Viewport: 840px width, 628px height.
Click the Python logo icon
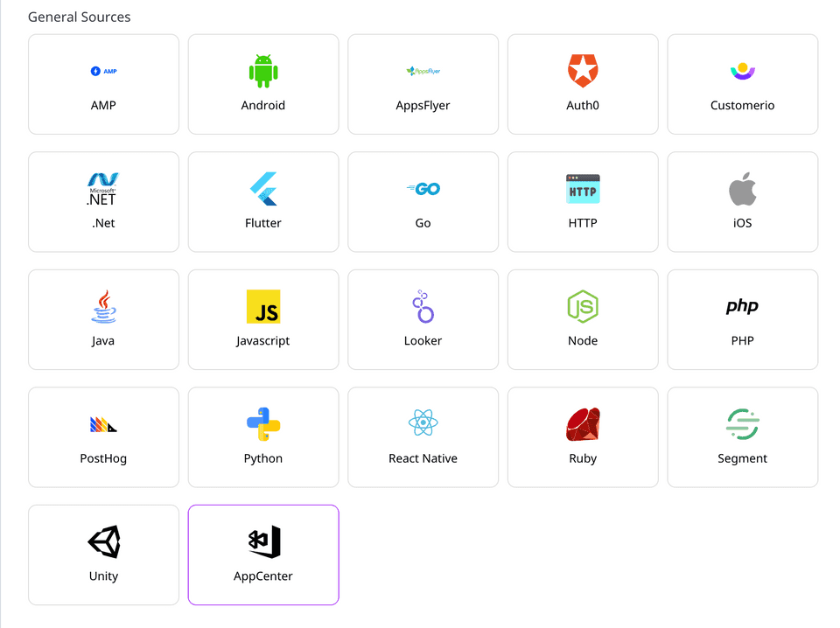pyautogui.click(x=263, y=424)
